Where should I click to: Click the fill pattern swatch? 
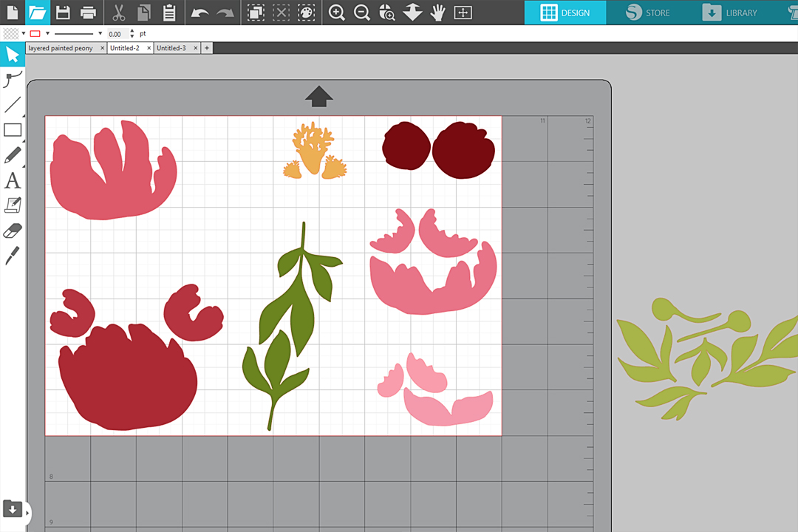coord(10,33)
